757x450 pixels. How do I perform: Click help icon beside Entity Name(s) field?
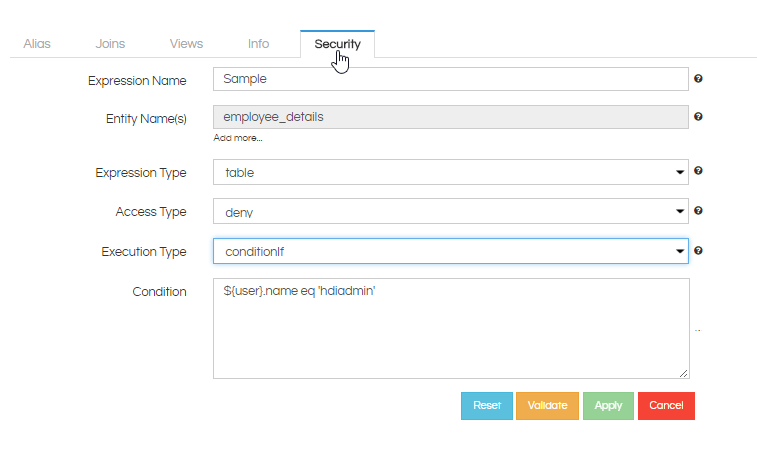[x=698, y=116]
